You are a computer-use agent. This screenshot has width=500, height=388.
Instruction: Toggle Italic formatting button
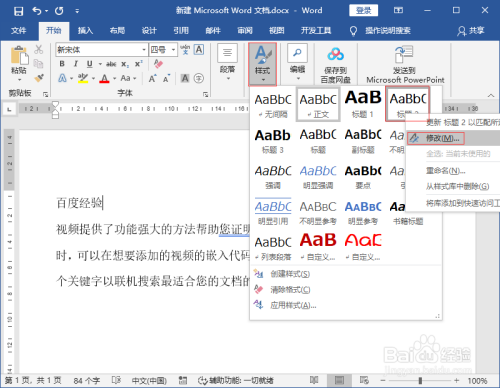point(76,64)
